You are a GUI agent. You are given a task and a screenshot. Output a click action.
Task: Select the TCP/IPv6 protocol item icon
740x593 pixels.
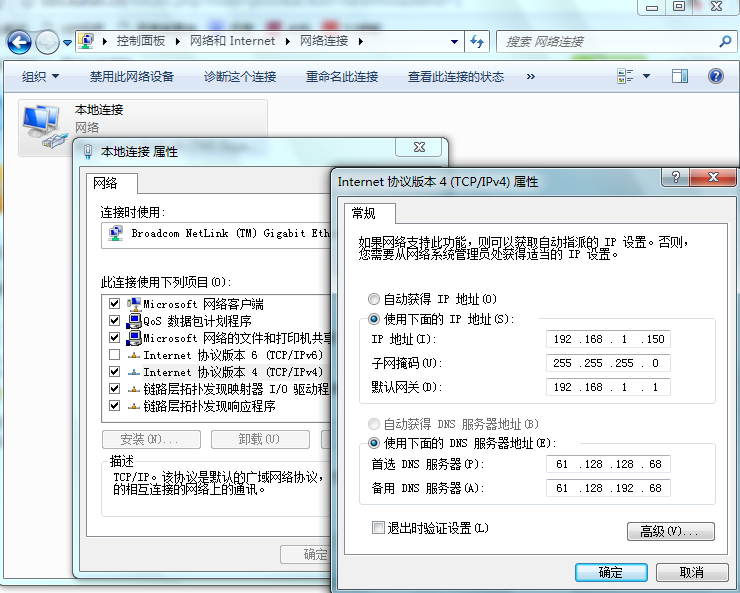pyautogui.click(x=134, y=355)
